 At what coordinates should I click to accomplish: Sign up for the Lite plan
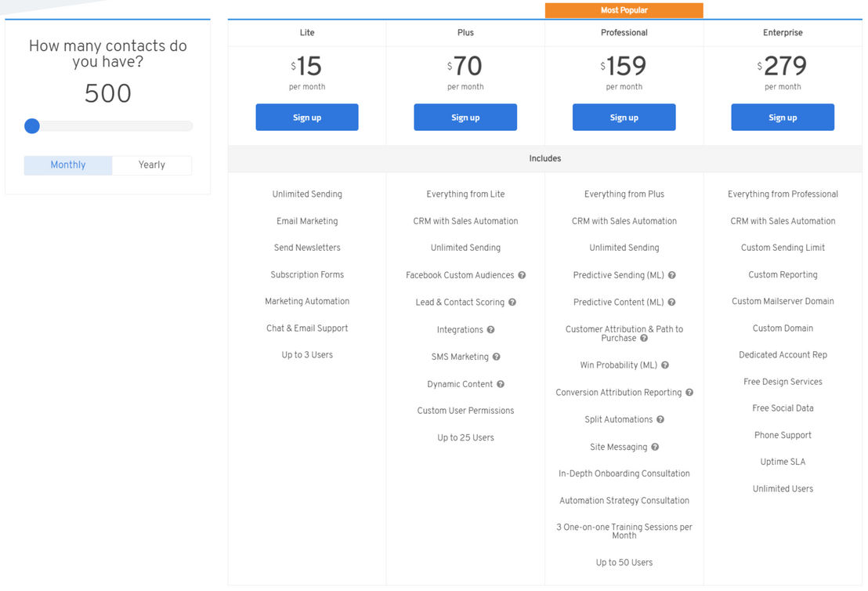pyautogui.click(x=307, y=118)
